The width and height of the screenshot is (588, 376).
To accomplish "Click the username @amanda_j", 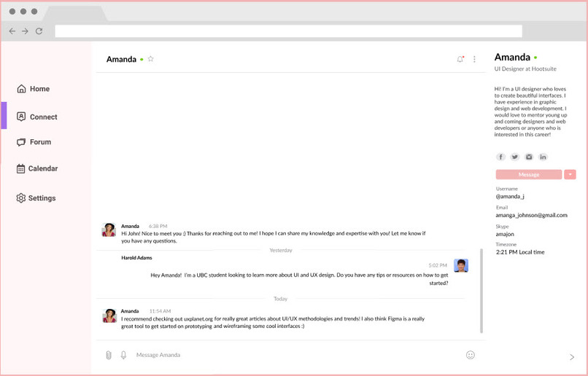I will point(510,196).
